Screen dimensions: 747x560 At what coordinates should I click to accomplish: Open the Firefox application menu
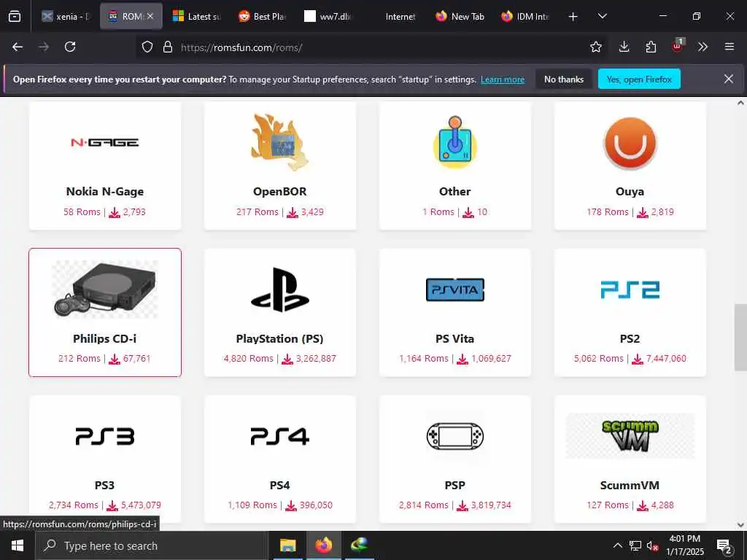729,47
